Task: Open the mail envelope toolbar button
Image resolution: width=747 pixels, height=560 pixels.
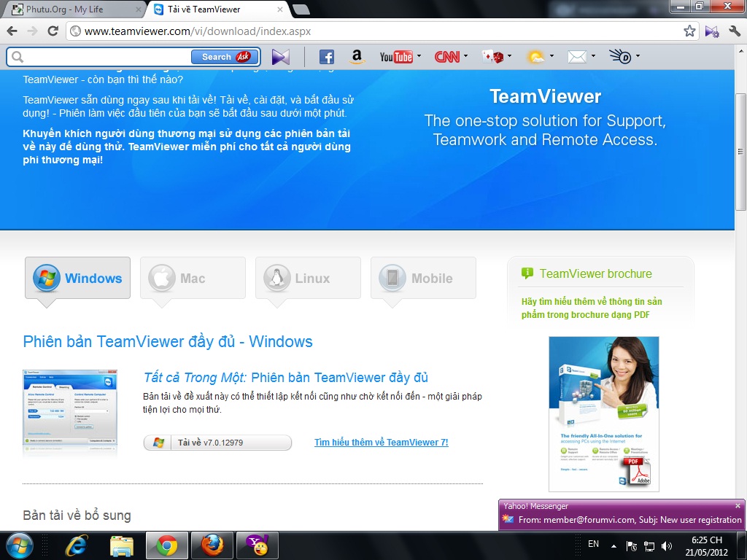Action: point(577,57)
